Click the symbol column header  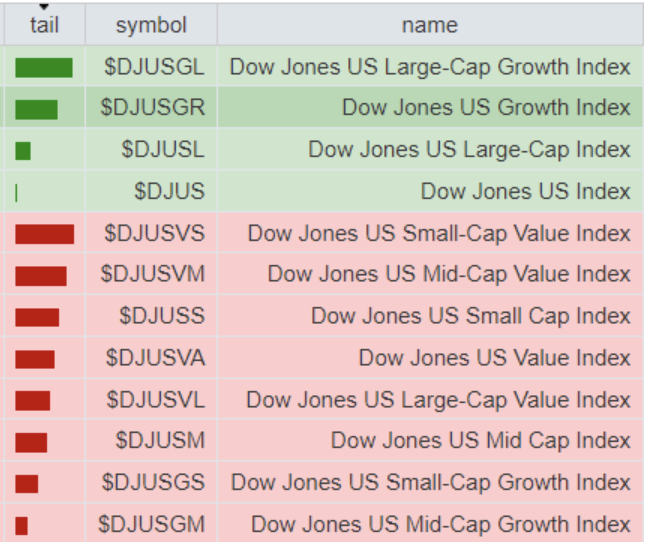tap(150, 25)
